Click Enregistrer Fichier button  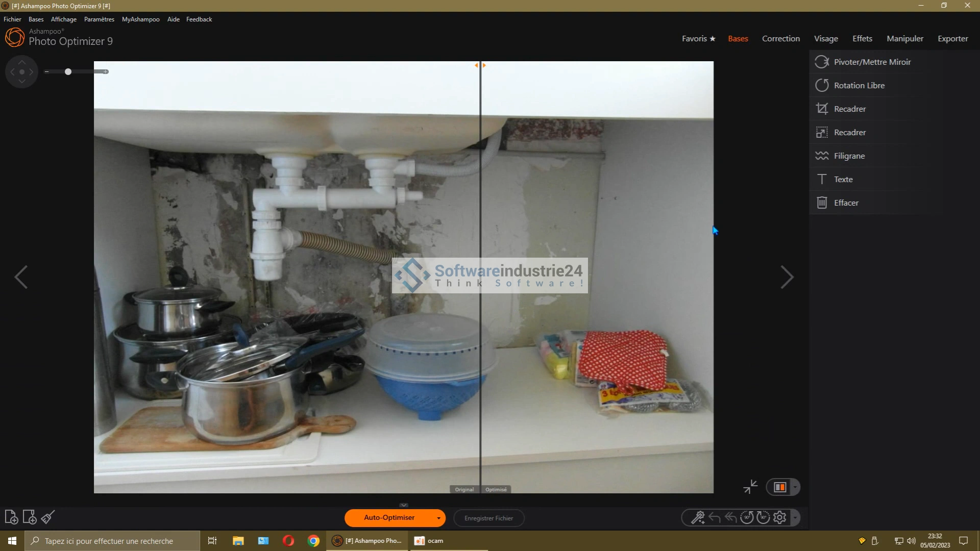click(488, 518)
